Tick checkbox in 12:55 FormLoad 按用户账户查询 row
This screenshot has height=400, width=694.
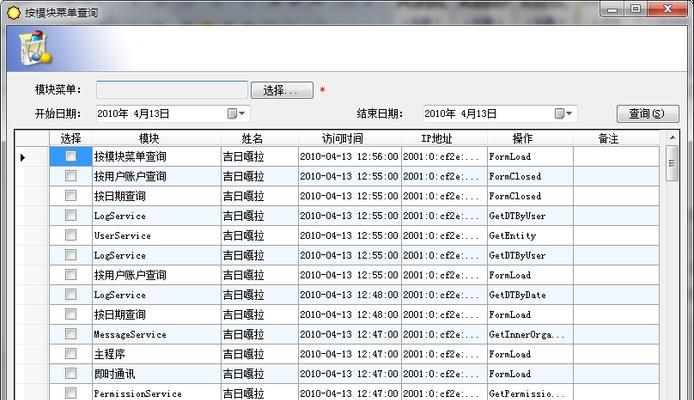coord(71,275)
